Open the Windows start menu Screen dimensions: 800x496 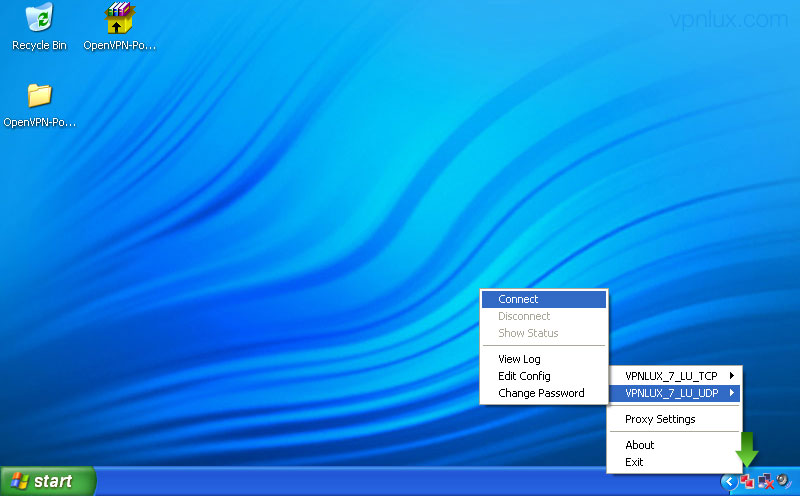click(47, 481)
